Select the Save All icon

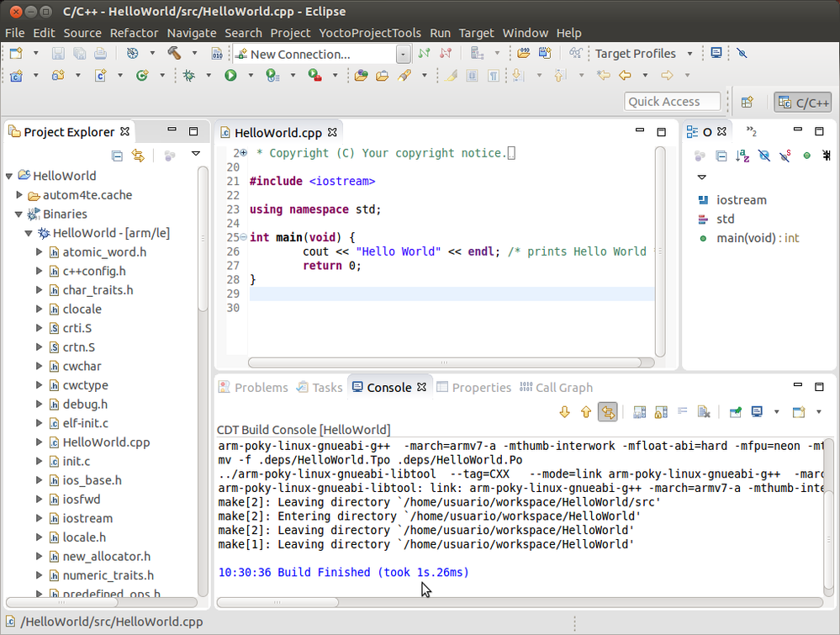(80, 53)
